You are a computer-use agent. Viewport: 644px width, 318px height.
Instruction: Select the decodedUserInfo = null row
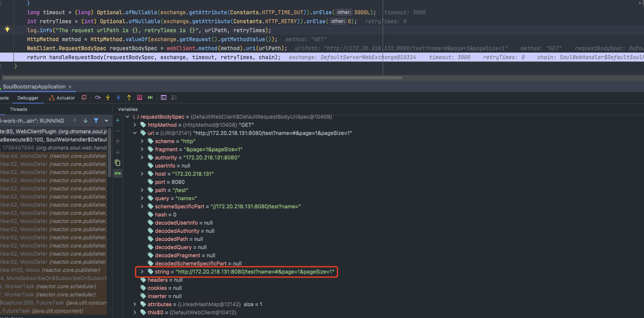pyautogui.click(x=180, y=223)
